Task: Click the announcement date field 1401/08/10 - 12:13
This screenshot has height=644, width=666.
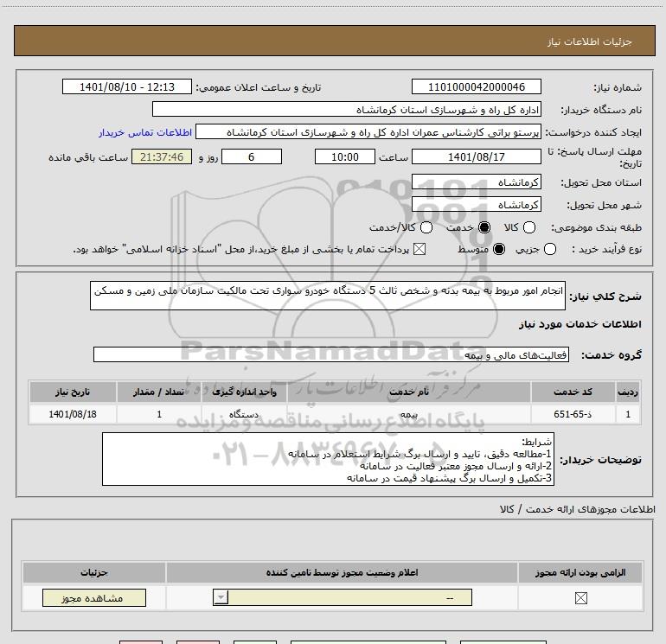Action: (127, 87)
